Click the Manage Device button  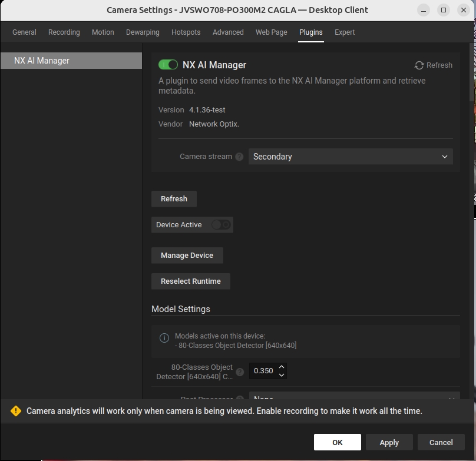pyautogui.click(x=187, y=256)
